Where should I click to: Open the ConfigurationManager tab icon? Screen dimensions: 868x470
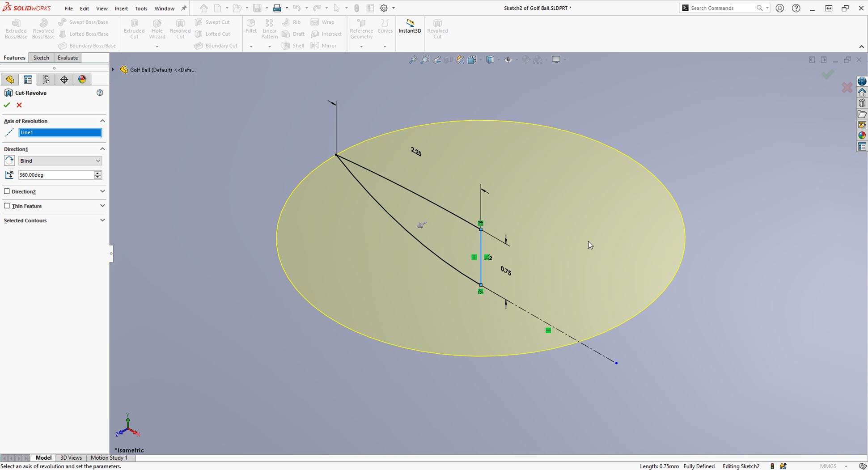(46, 79)
